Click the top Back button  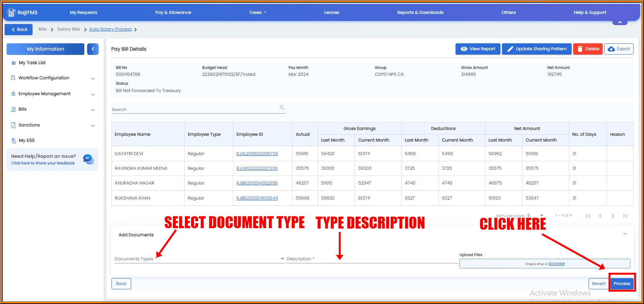coord(19,29)
